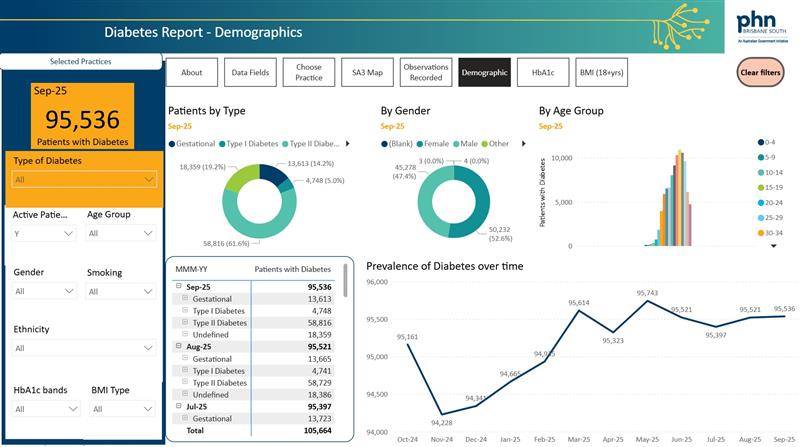Click the PHN Brisbane South logo
800x447 pixels.
[x=762, y=28]
